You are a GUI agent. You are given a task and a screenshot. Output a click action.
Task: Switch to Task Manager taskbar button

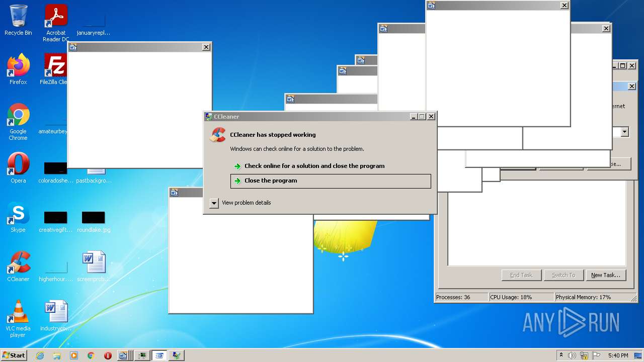(x=142, y=355)
